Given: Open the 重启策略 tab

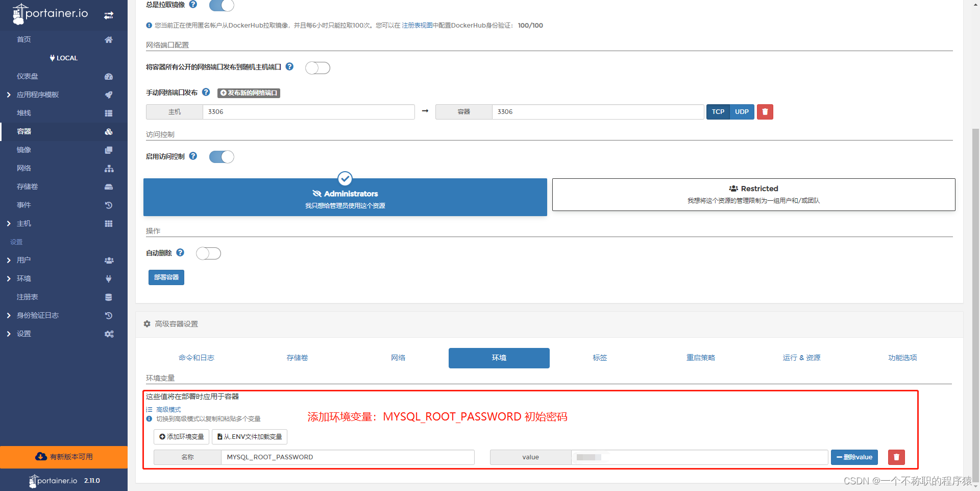Looking at the screenshot, I should tap(700, 358).
